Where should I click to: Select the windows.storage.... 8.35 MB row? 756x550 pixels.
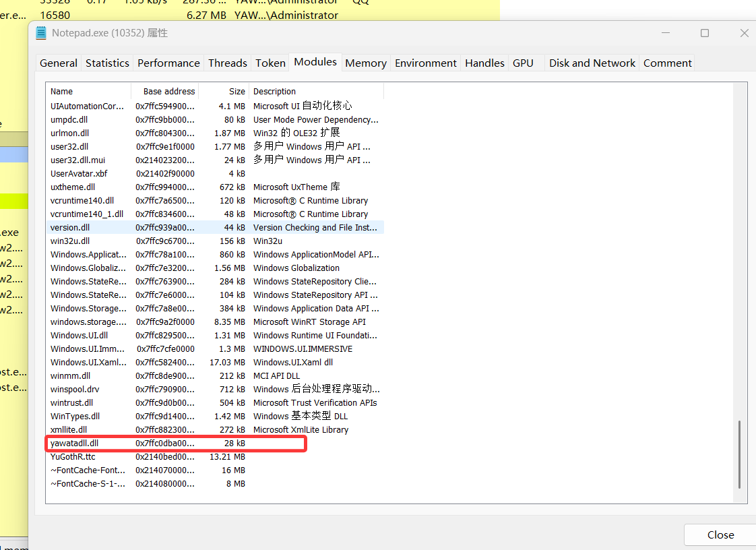click(215, 322)
